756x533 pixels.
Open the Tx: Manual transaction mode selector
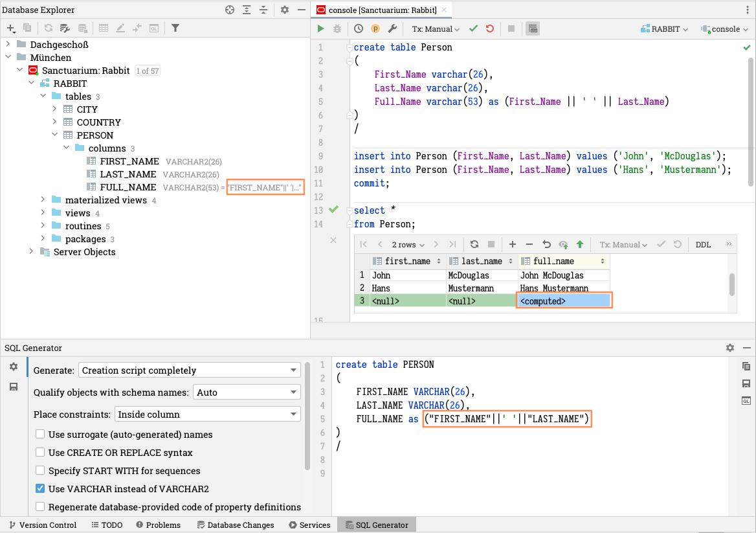click(x=436, y=29)
